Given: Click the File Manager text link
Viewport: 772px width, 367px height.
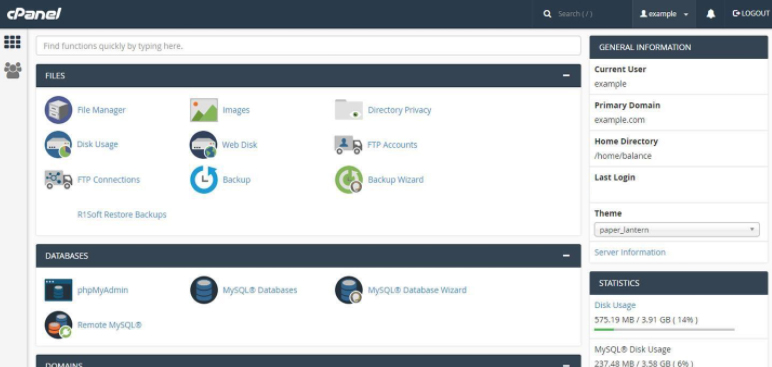Looking at the screenshot, I should 101,110.
